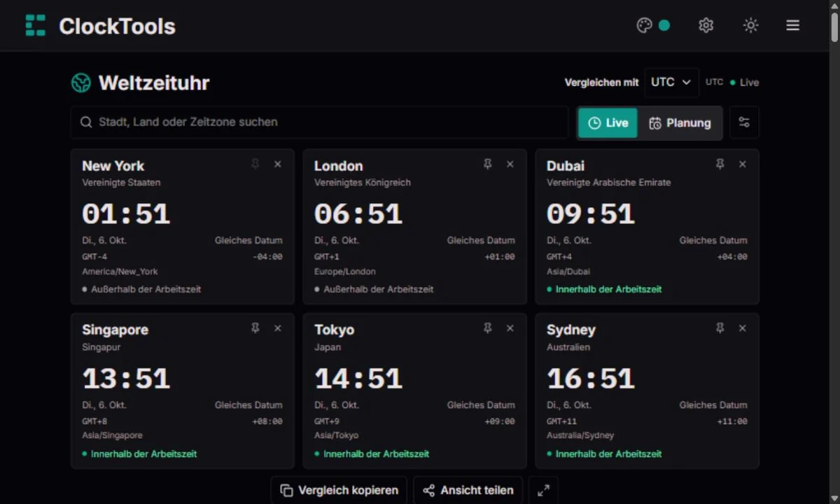Open the hamburger menu
The image size is (840, 504).
(792, 25)
